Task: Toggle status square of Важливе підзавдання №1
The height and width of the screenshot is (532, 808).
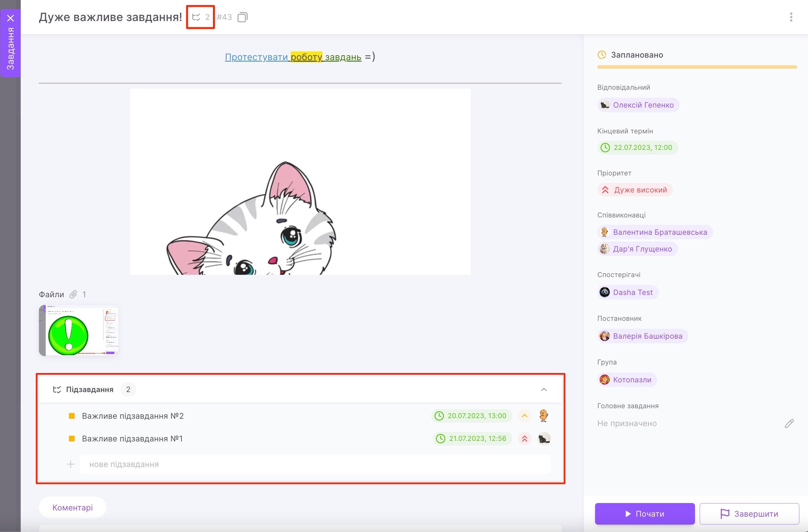Action: click(x=72, y=439)
